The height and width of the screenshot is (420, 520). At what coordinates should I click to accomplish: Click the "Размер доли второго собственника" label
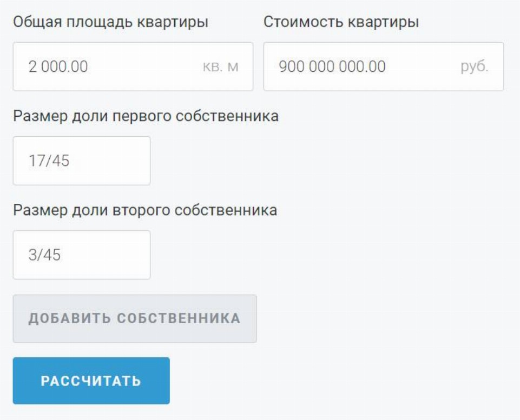(x=145, y=210)
